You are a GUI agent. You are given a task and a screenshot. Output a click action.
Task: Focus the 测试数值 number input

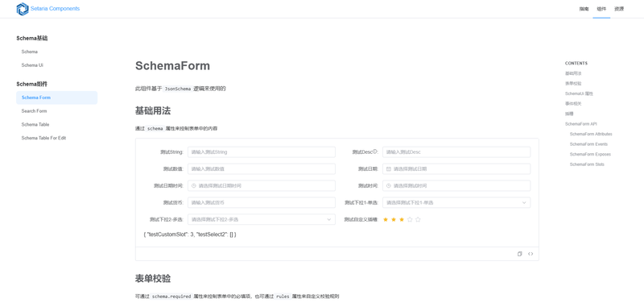(262, 169)
